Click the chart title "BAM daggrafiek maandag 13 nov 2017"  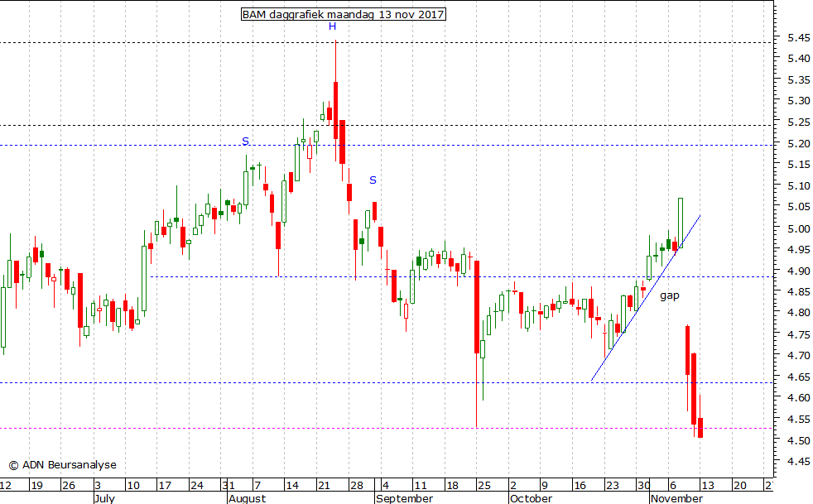point(344,14)
